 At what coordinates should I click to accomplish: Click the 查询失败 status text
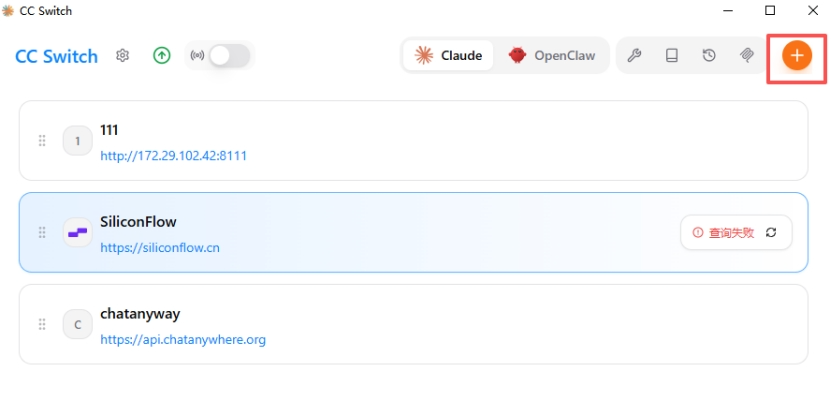[x=731, y=233]
